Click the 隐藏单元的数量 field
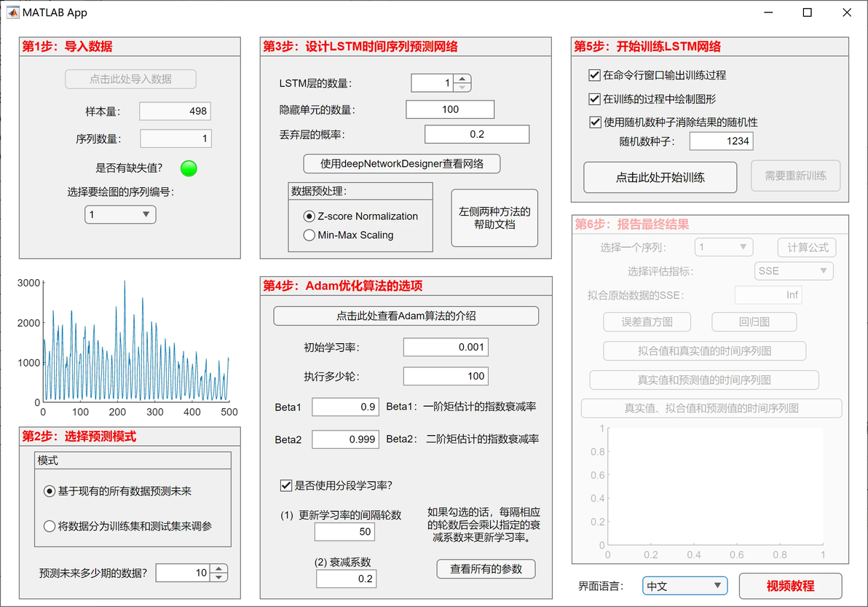 tap(450, 109)
